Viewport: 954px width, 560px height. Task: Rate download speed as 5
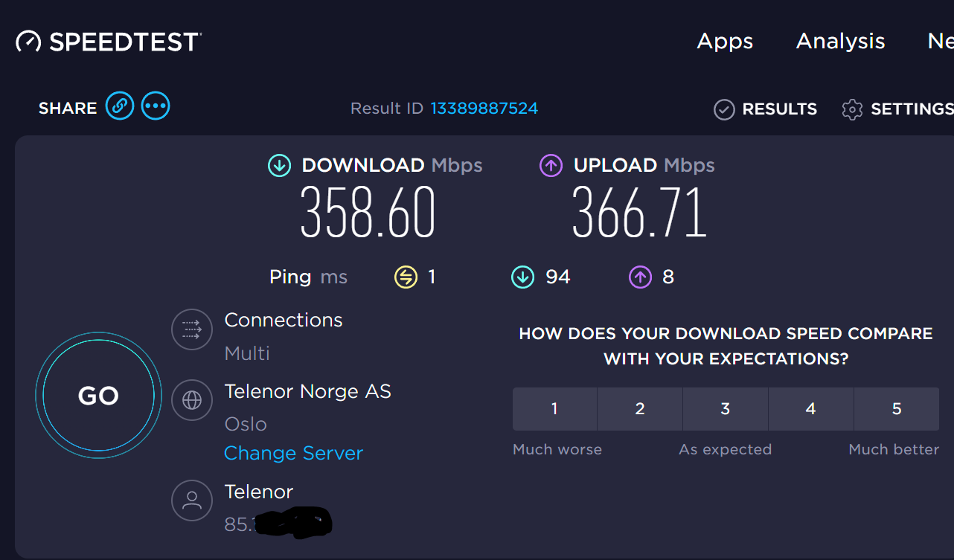click(x=897, y=408)
